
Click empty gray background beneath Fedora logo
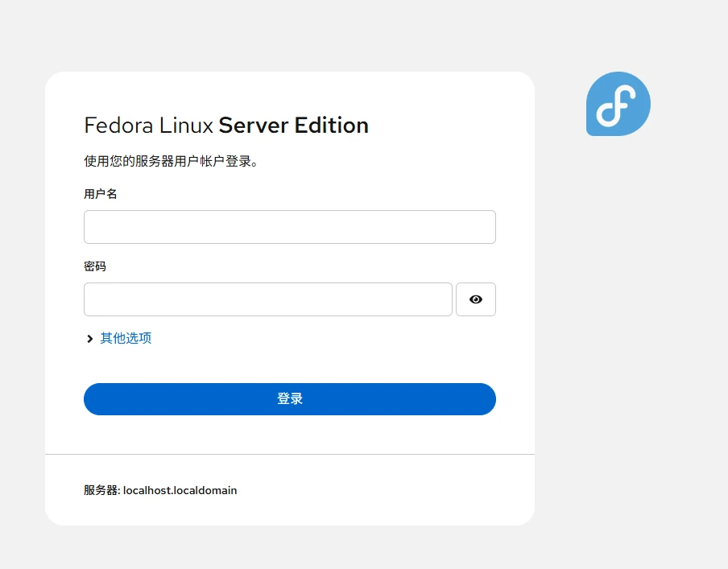coord(618,278)
